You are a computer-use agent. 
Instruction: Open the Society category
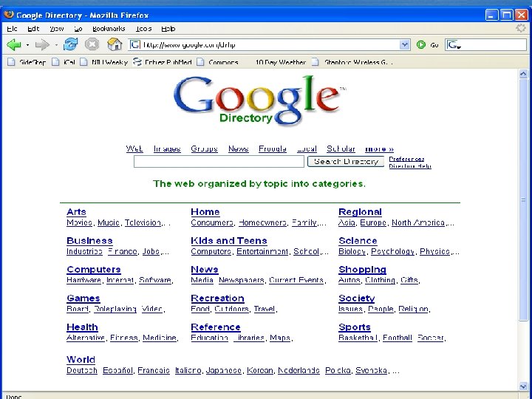357,299
